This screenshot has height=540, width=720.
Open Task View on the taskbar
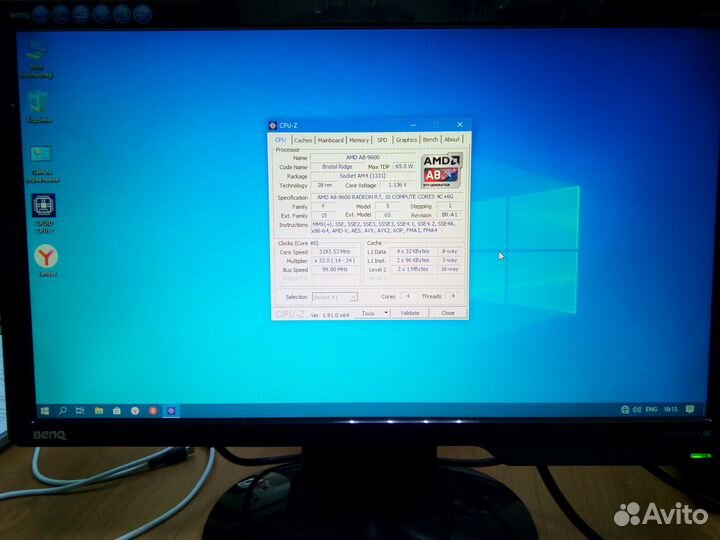[80, 411]
